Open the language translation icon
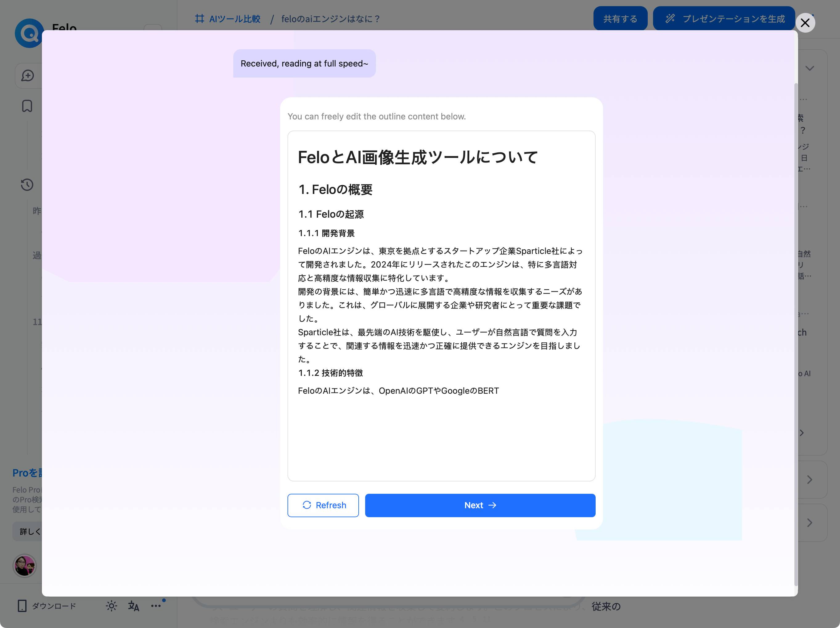Screen dimensions: 840x628 click(x=133, y=606)
